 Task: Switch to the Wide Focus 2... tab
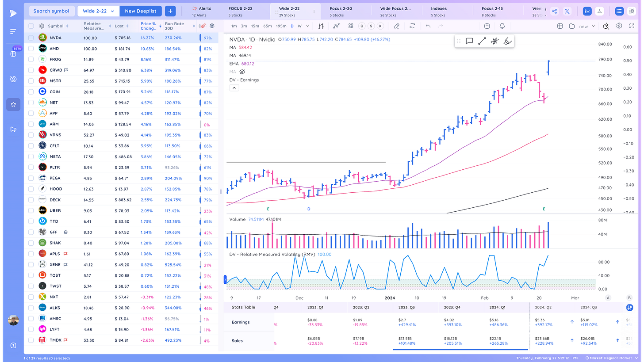pyautogui.click(x=395, y=11)
